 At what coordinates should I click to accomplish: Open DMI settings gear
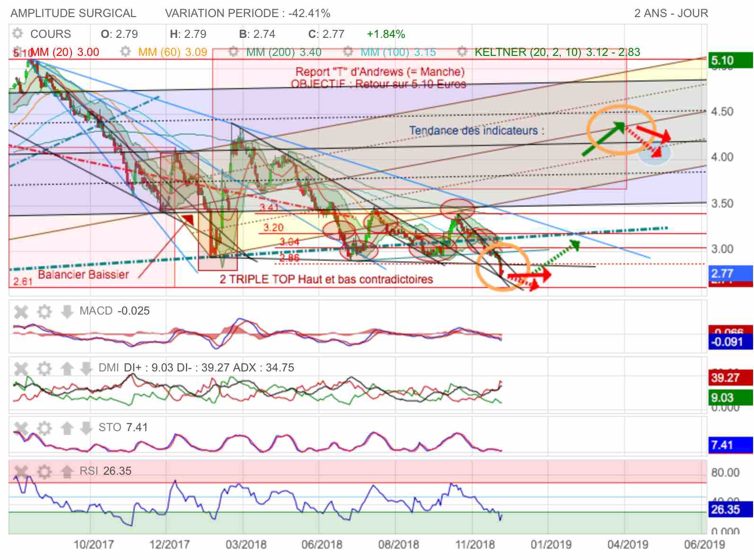click(44, 368)
